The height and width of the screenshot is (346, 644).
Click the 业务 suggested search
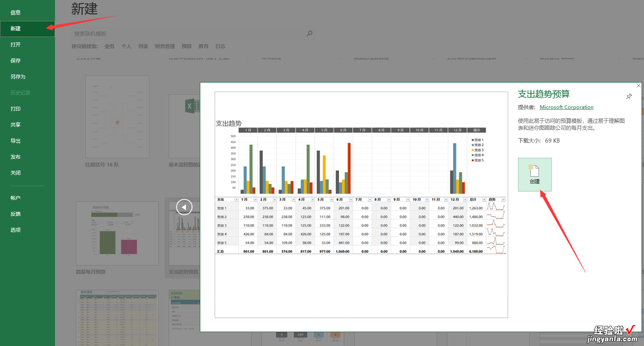110,46
